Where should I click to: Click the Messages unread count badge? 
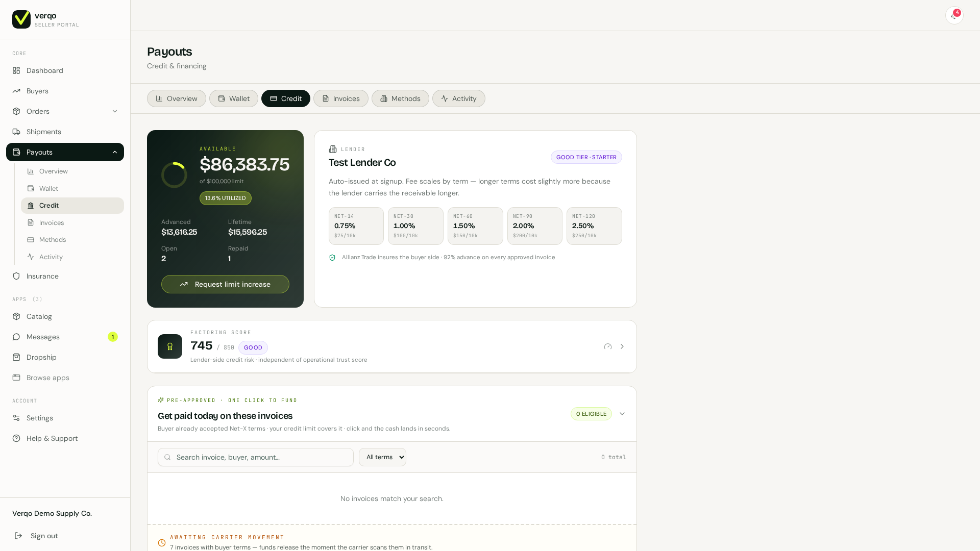click(113, 337)
